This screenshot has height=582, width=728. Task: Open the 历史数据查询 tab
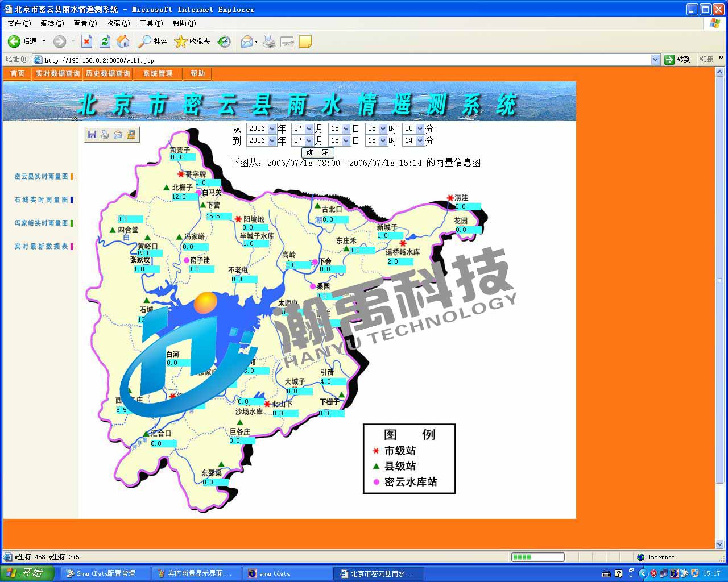tap(108, 73)
